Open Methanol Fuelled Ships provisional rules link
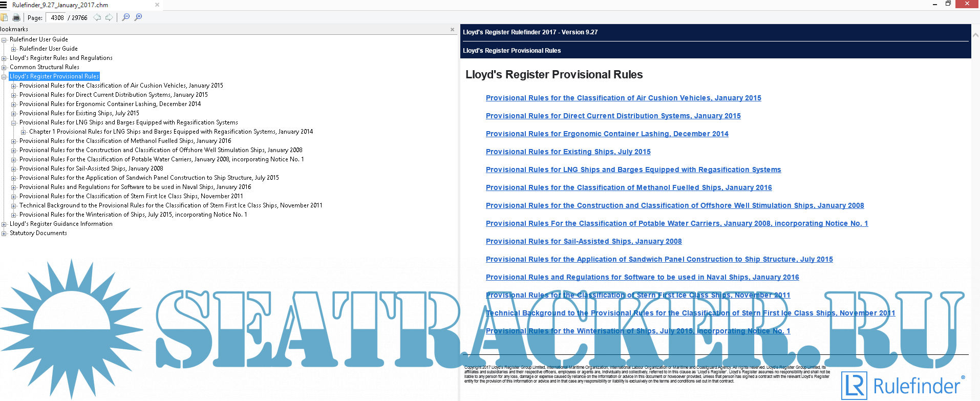This screenshot has width=980, height=401. point(628,187)
